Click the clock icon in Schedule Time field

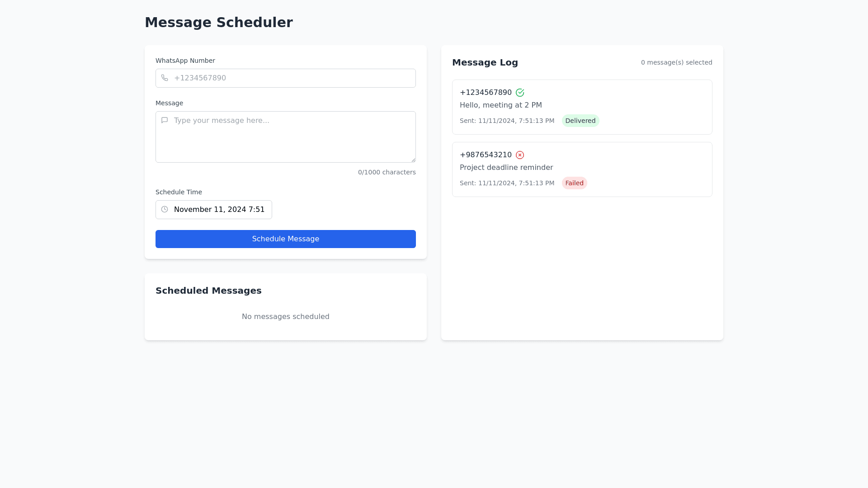(x=165, y=210)
